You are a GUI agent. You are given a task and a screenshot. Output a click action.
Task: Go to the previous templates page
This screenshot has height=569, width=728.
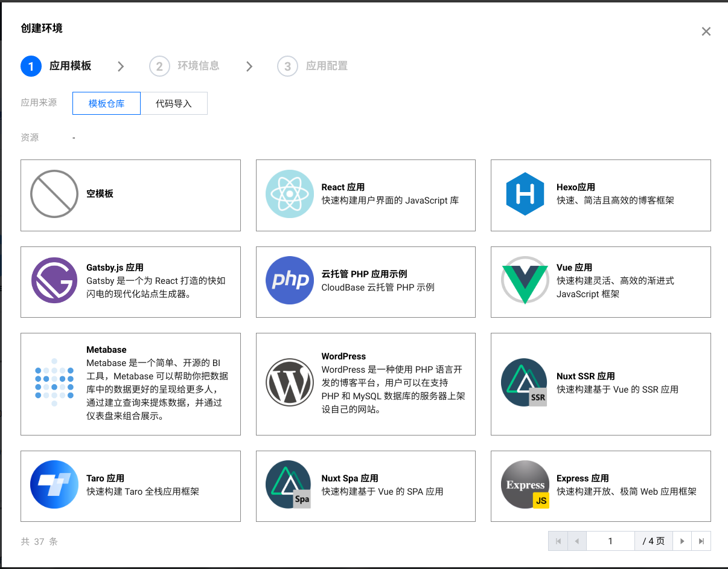(577, 541)
